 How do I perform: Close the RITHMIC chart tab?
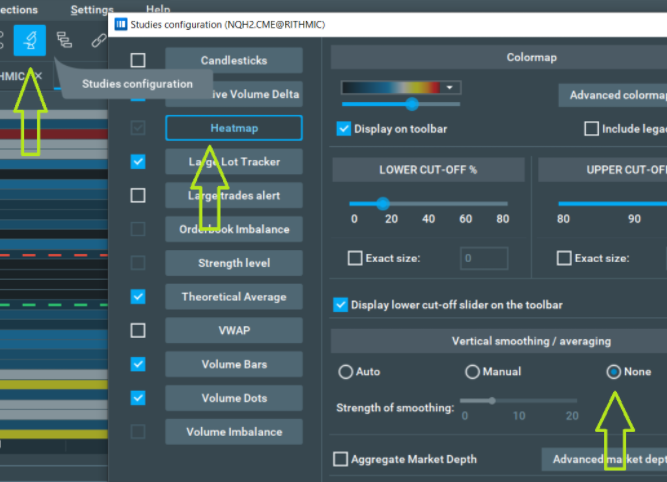coord(39,76)
